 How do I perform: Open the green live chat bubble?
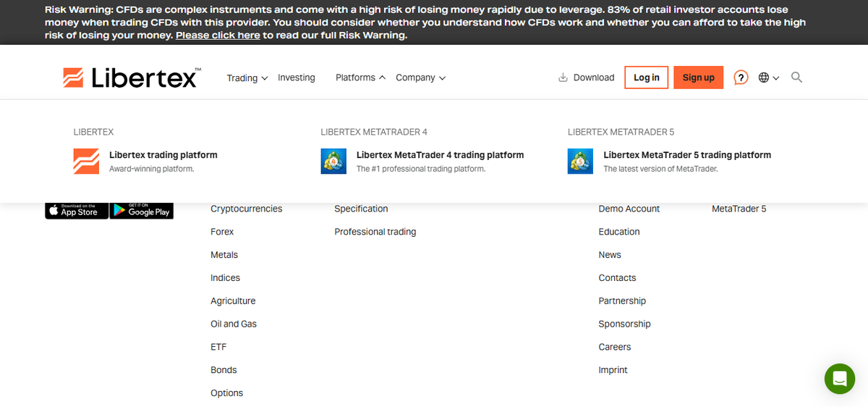840,379
